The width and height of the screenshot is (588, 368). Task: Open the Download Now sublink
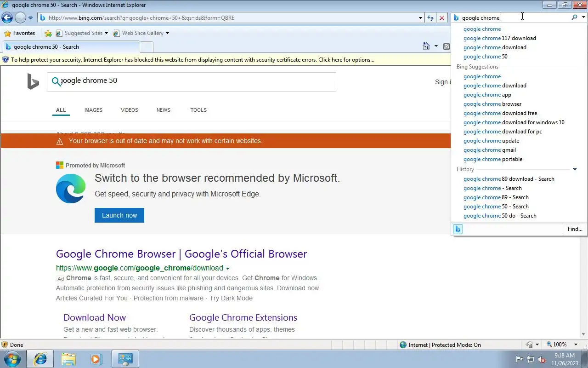(x=95, y=317)
